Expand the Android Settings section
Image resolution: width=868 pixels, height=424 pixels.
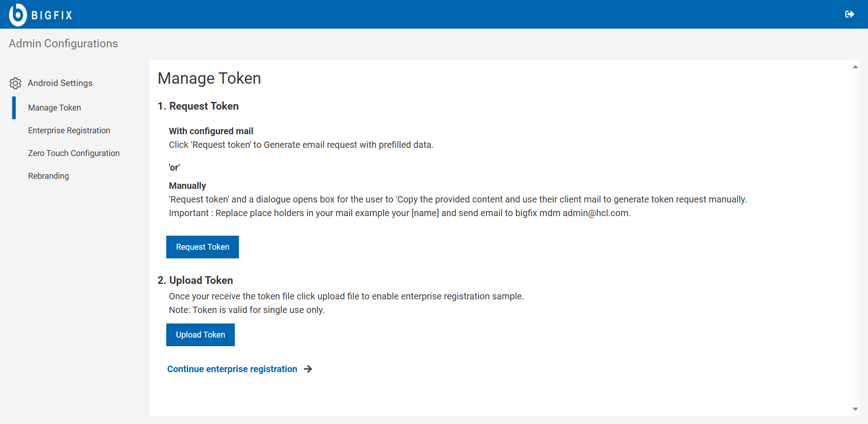(x=60, y=83)
